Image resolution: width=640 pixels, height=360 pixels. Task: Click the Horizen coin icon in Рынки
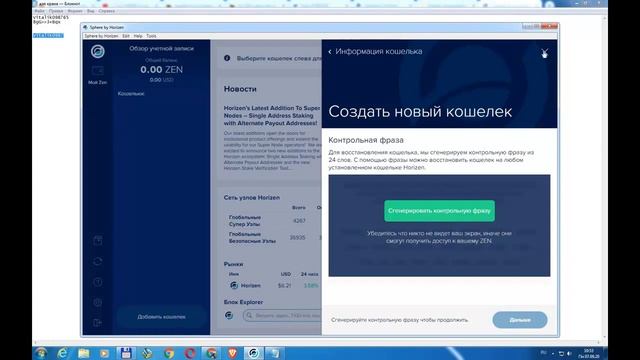pyautogui.click(x=234, y=285)
